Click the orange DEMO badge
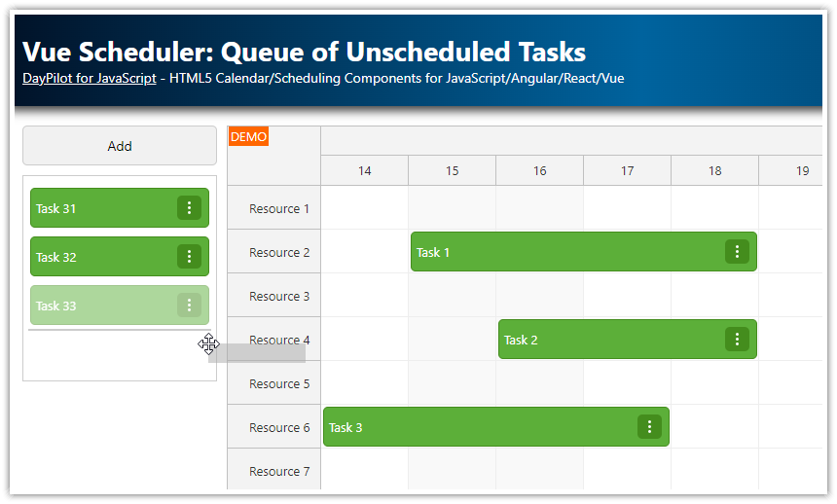Viewport: 837px width, 504px height. (x=248, y=137)
